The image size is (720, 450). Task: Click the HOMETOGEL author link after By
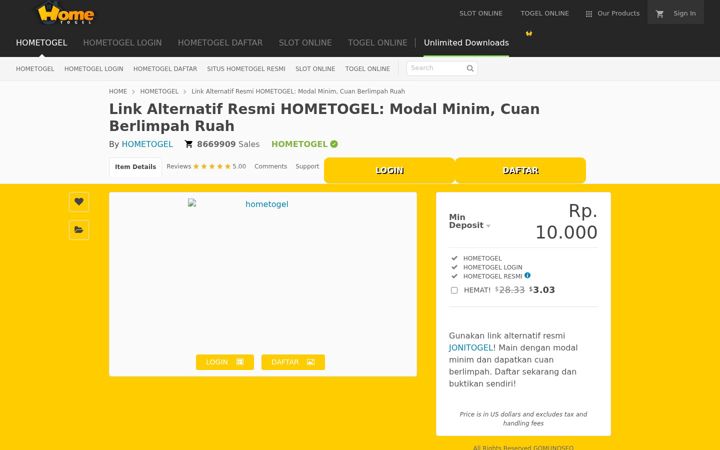(147, 144)
